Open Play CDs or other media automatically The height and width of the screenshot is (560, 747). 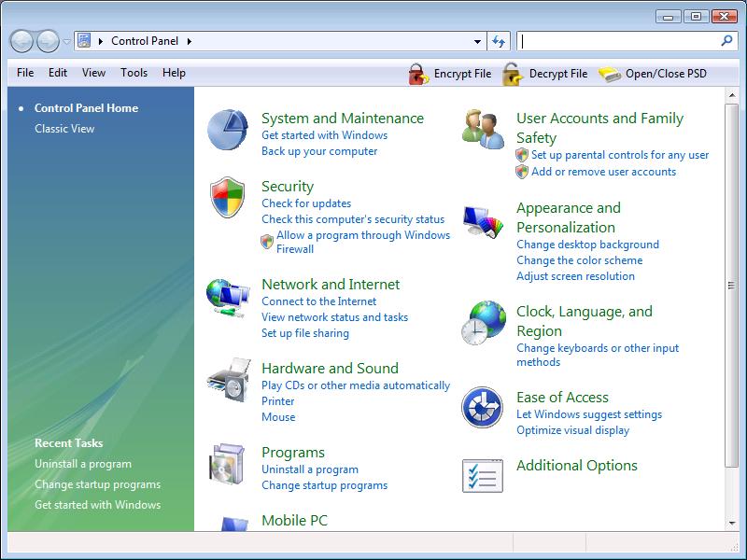point(356,385)
